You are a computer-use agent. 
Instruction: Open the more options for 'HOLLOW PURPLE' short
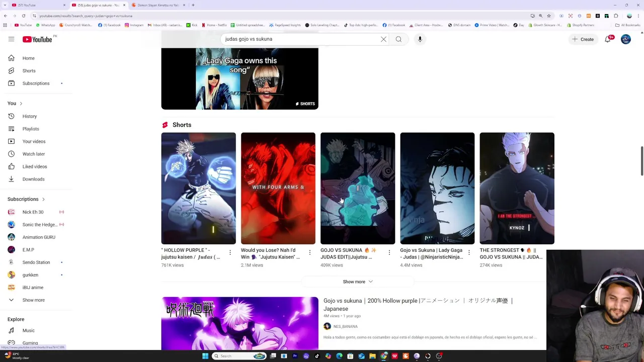[x=230, y=252]
